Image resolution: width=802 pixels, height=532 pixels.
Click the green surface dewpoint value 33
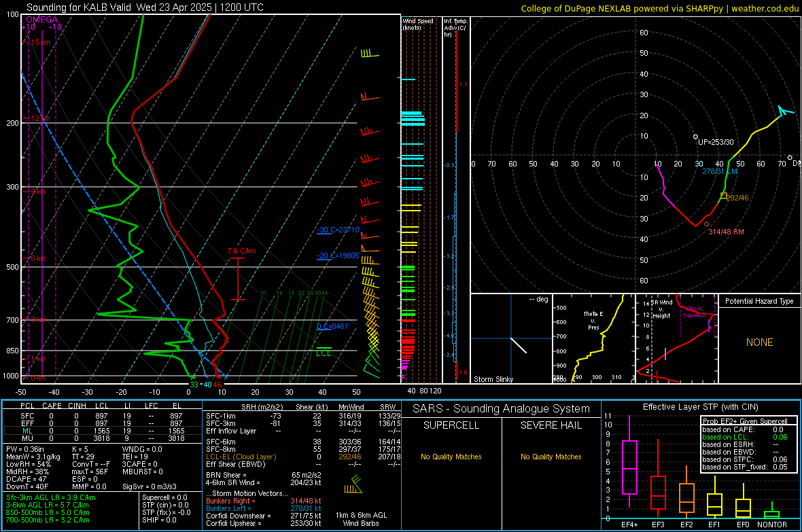[x=194, y=385]
